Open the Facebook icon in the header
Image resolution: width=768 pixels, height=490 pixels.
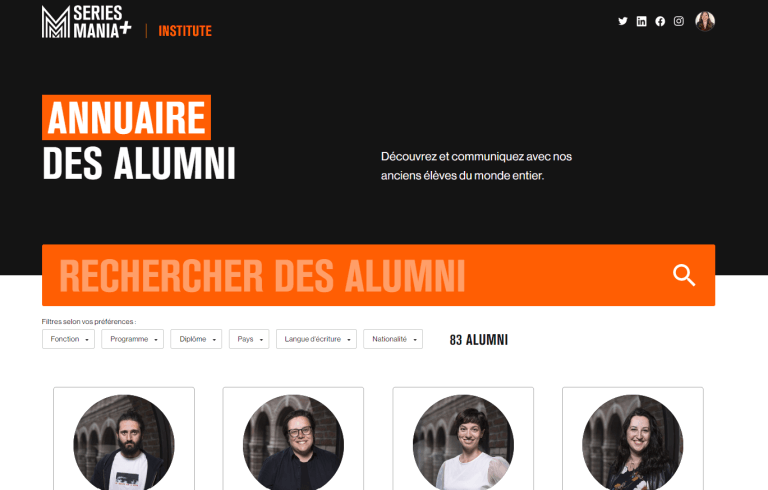pyautogui.click(x=660, y=21)
